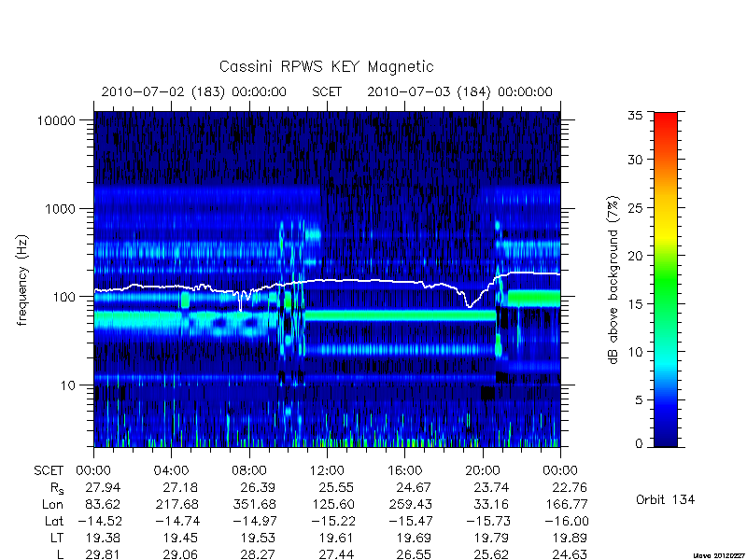The height and width of the screenshot is (560, 747).
Task: Click the 04:00 time axis label
Action: pos(171,471)
